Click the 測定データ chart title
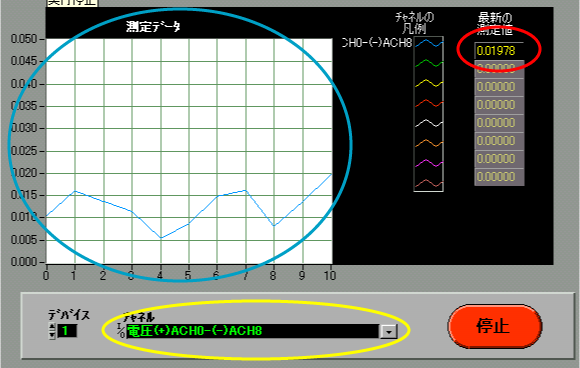580x368 pixels. pyautogui.click(x=153, y=27)
